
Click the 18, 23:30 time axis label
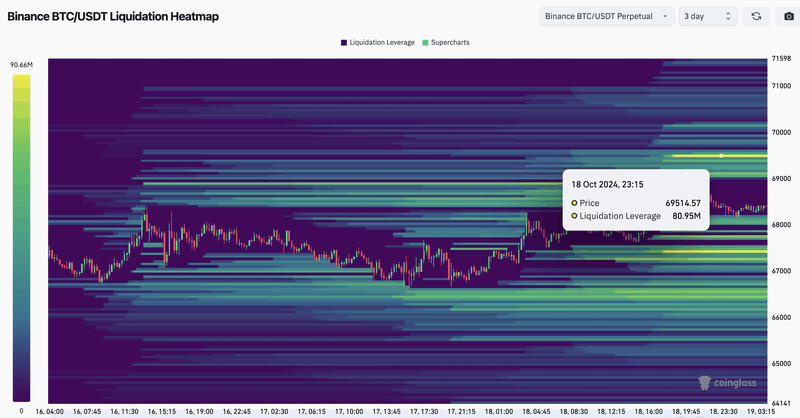[723, 411]
